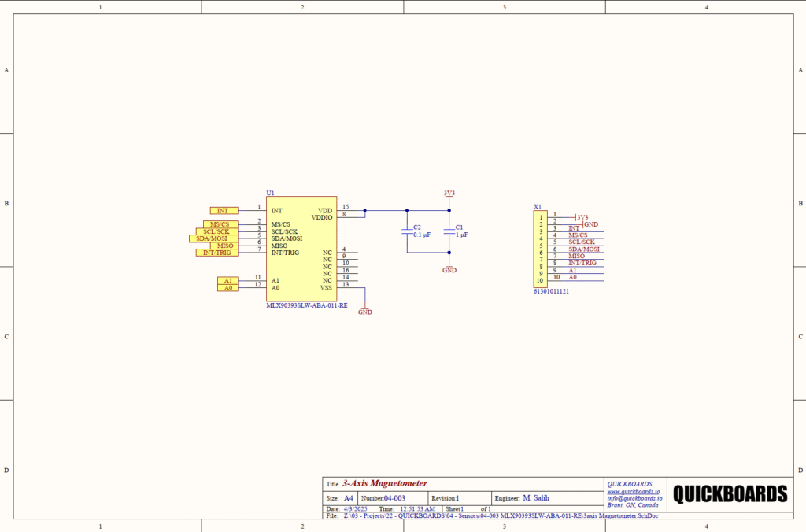The image size is (806, 532).
Task: Open the www.quickboards.io link in title block
Action: [633, 491]
